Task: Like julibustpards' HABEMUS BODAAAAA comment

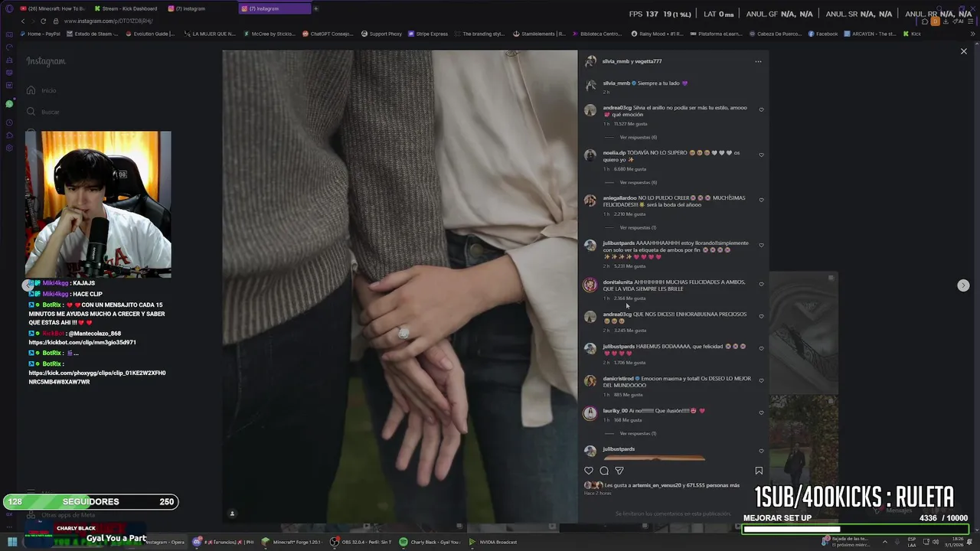Action: (761, 348)
